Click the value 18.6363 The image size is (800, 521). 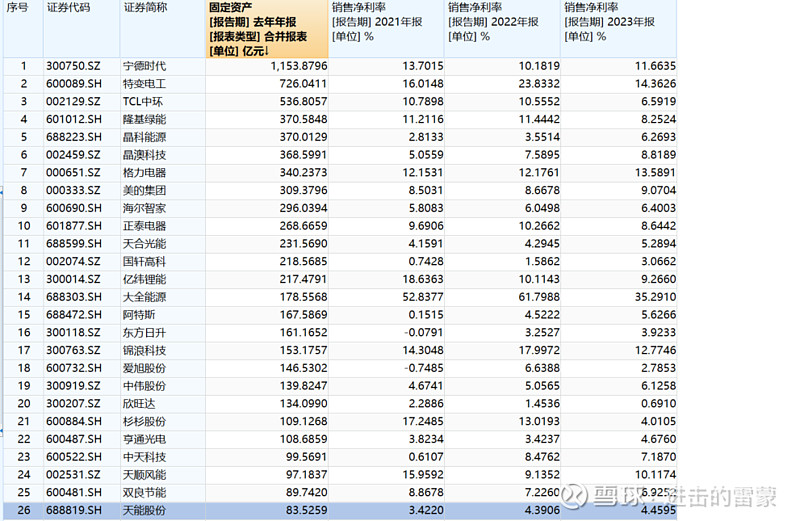[x=422, y=279]
